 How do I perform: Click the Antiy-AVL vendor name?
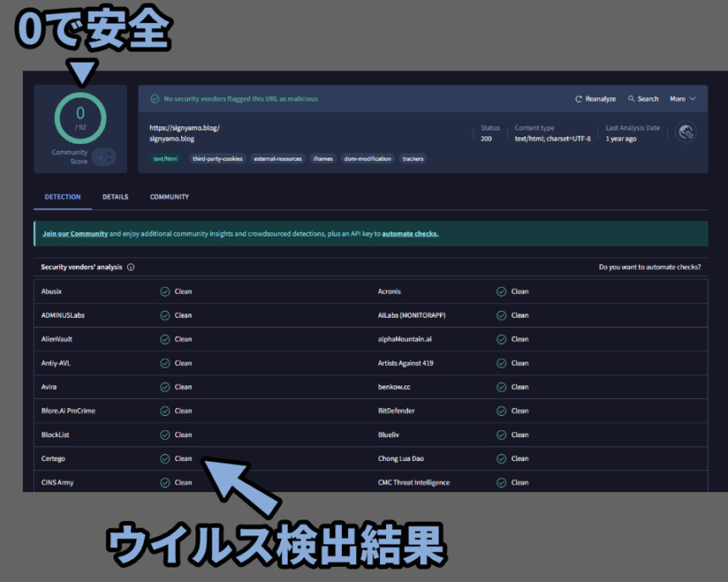[56, 363]
